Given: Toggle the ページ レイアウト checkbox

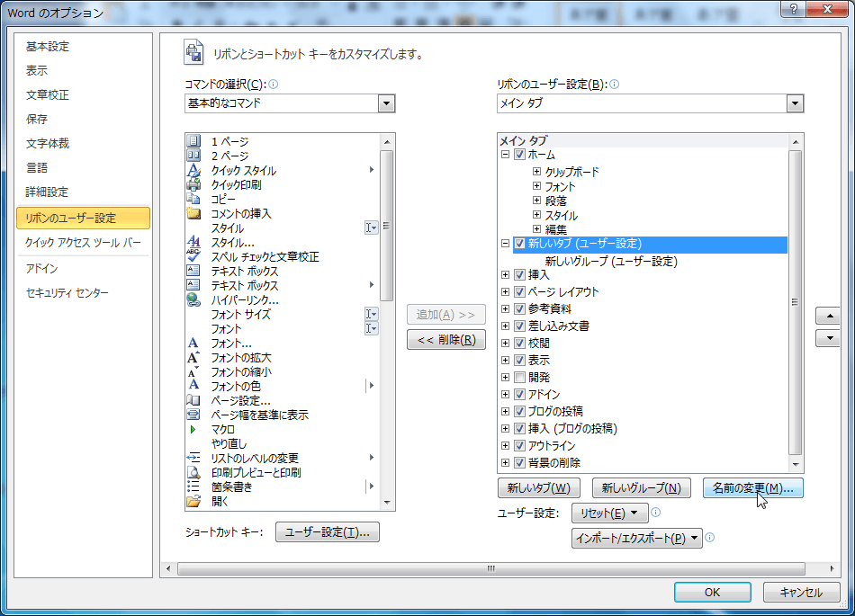Looking at the screenshot, I should (x=519, y=291).
